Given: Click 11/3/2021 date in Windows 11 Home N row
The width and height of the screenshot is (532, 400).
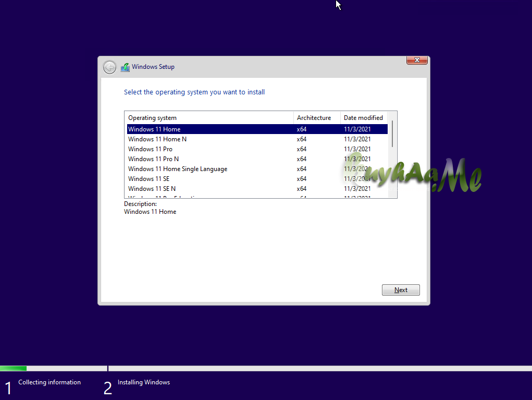Looking at the screenshot, I should tap(357, 139).
